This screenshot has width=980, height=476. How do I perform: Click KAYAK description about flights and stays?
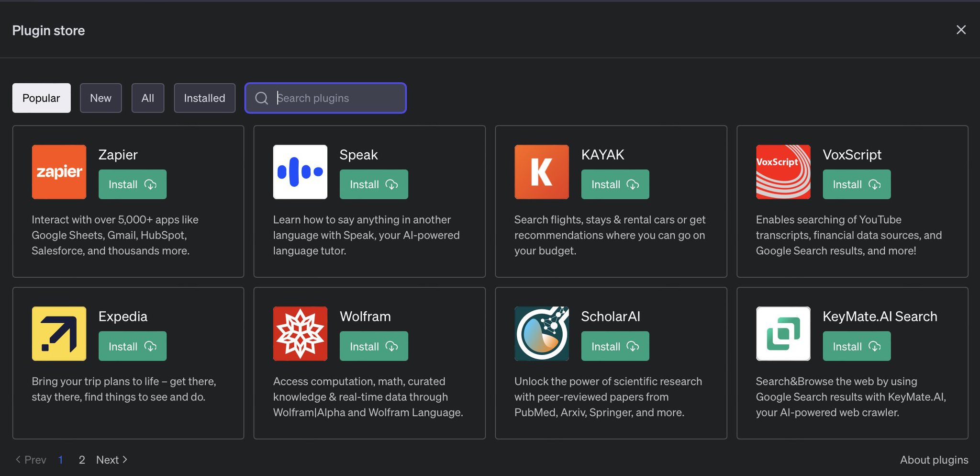click(610, 235)
